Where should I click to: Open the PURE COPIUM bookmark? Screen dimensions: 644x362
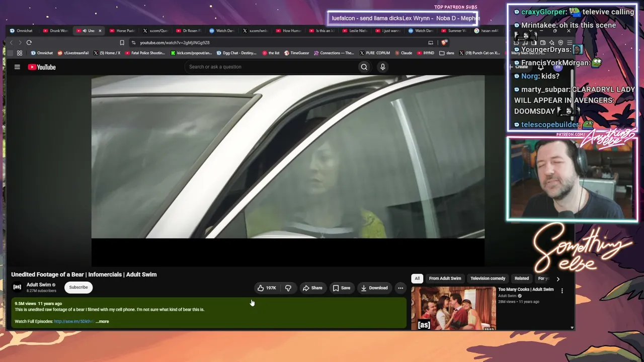374,53
